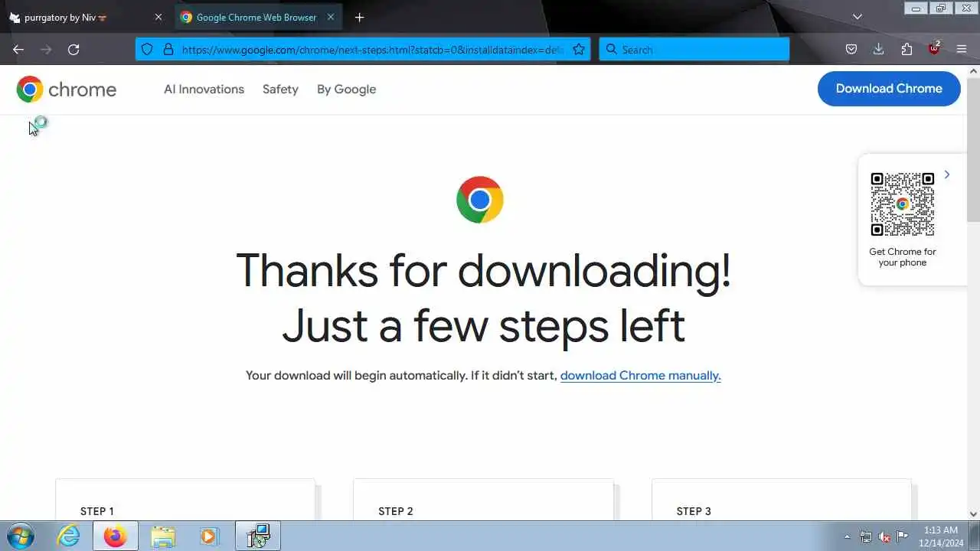This screenshot has width=980, height=551.
Task: Click the network tray icon
Action: 866,536
